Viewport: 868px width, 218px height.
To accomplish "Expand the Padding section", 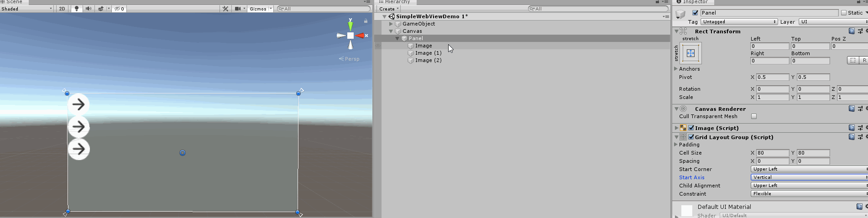I will pos(676,145).
